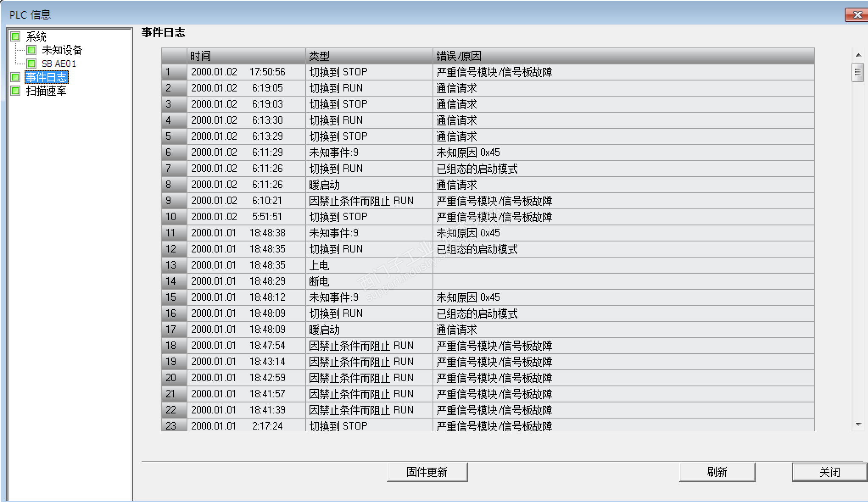The width and height of the screenshot is (868, 502).
Task: Click green icon beside 事件日志
Action: coord(16,77)
